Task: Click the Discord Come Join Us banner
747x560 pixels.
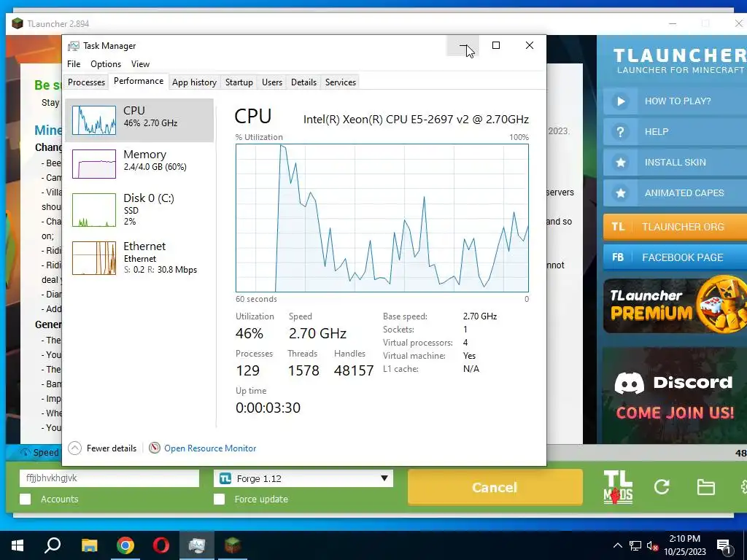Action: [675, 396]
